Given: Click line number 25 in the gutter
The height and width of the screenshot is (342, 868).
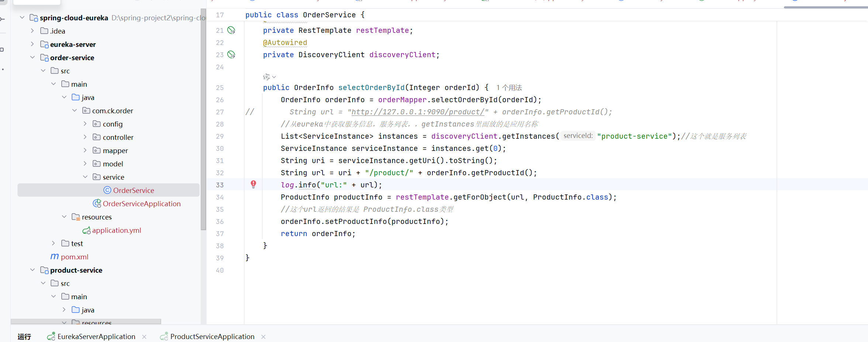Looking at the screenshot, I should click(220, 87).
